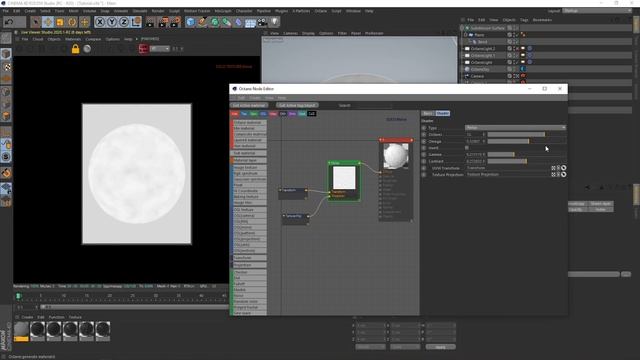
Task: Open the Create menu in main menu bar
Action: click(x=30, y=11)
